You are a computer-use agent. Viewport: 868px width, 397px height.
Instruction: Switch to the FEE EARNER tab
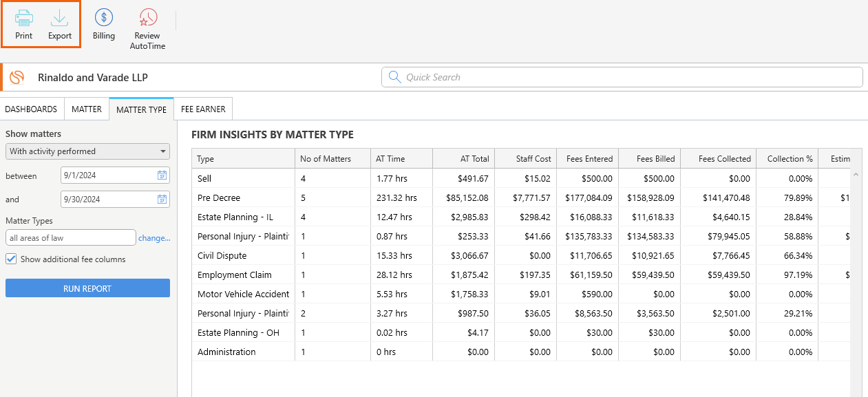[x=203, y=109]
